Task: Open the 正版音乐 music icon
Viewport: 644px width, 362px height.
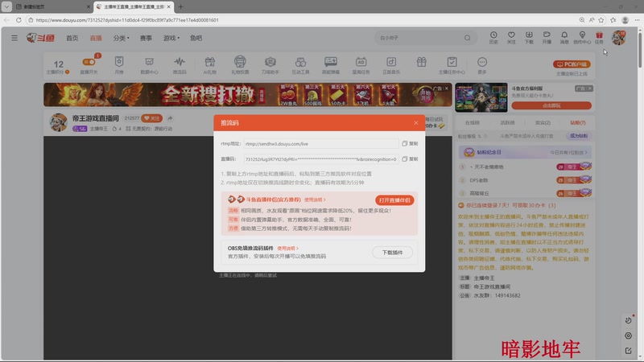Action: 391,65
